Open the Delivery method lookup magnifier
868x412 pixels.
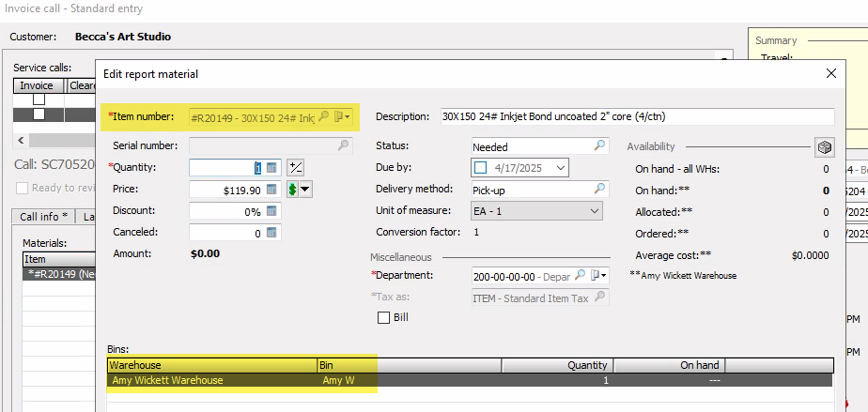[x=600, y=190]
